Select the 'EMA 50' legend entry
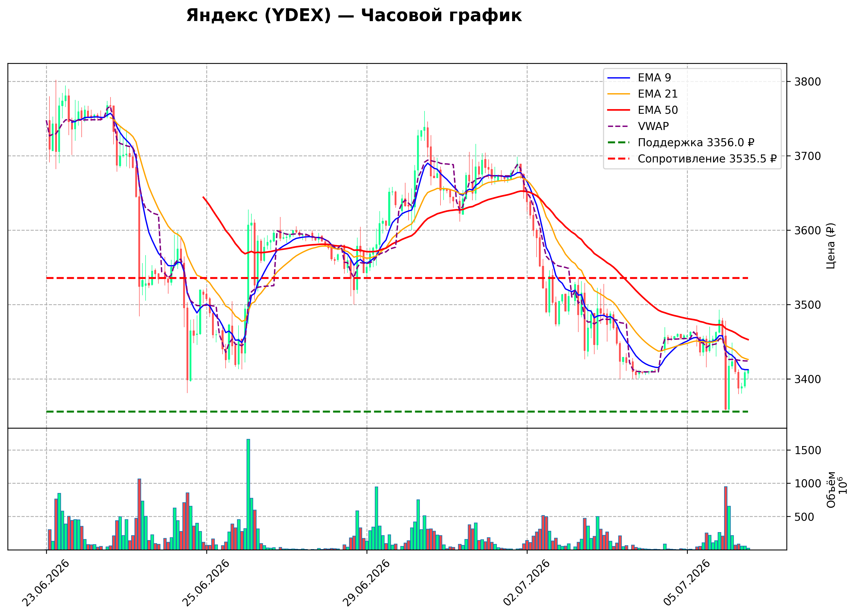This screenshot has height=616, width=857. [x=642, y=110]
